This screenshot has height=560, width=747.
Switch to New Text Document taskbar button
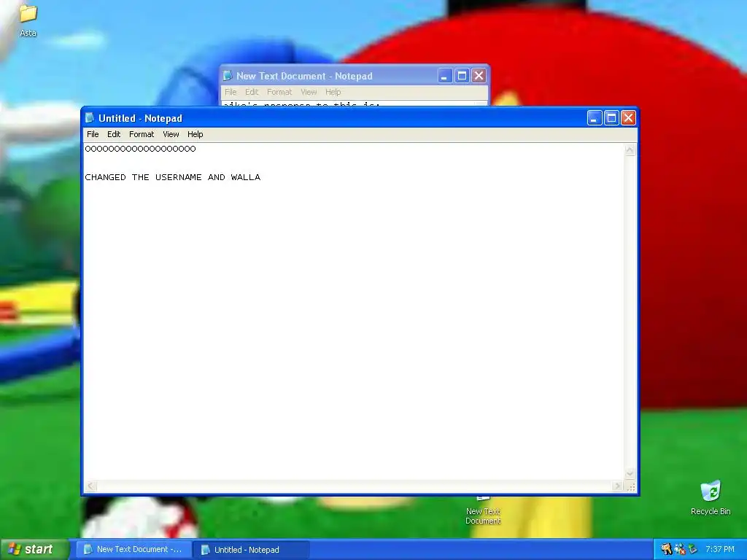(x=133, y=550)
